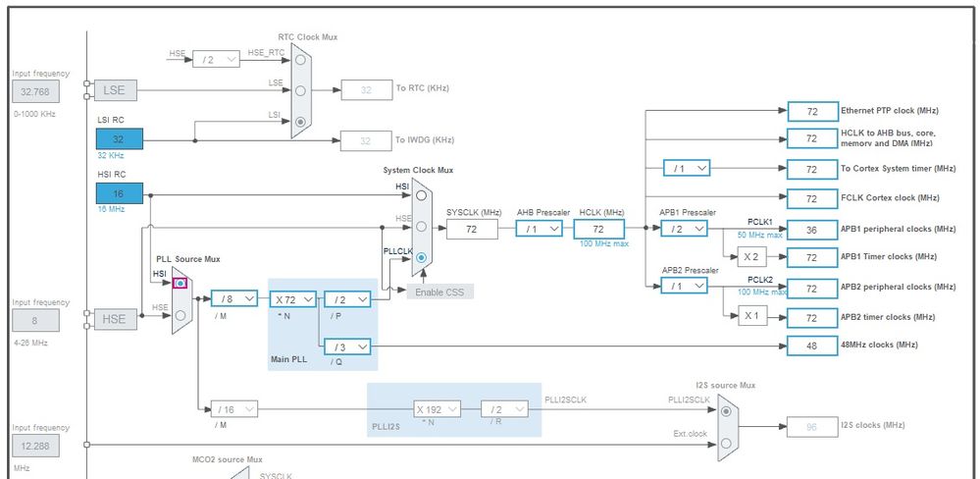Viewport: 980px width, 479px height.
Task: Click the To IWDG (KHz) value box
Action: [x=366, y=141]
